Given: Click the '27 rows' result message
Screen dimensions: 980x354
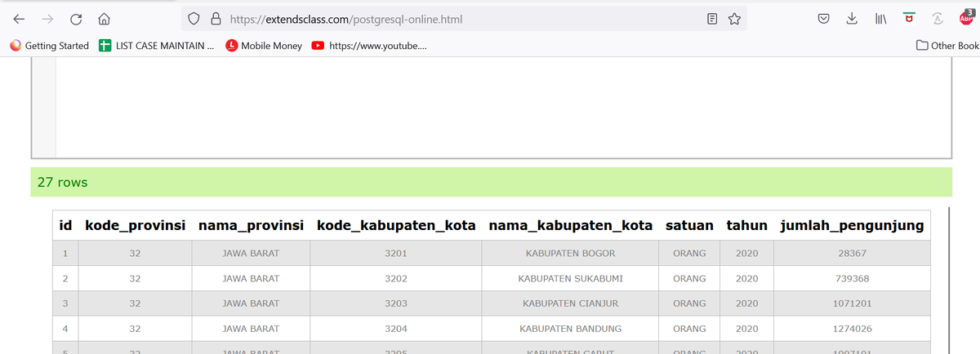Looking at the screenshot, I should pyautogui.click(x=63, y=182).
